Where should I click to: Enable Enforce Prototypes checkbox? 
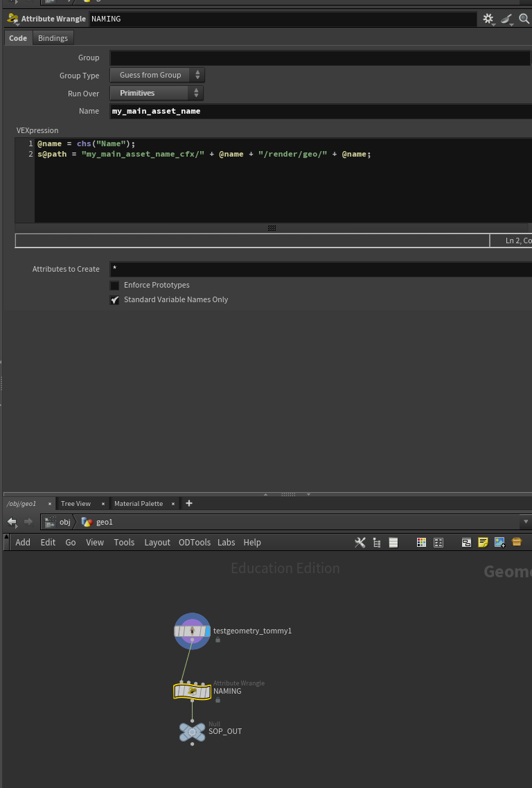coord(114,286)
